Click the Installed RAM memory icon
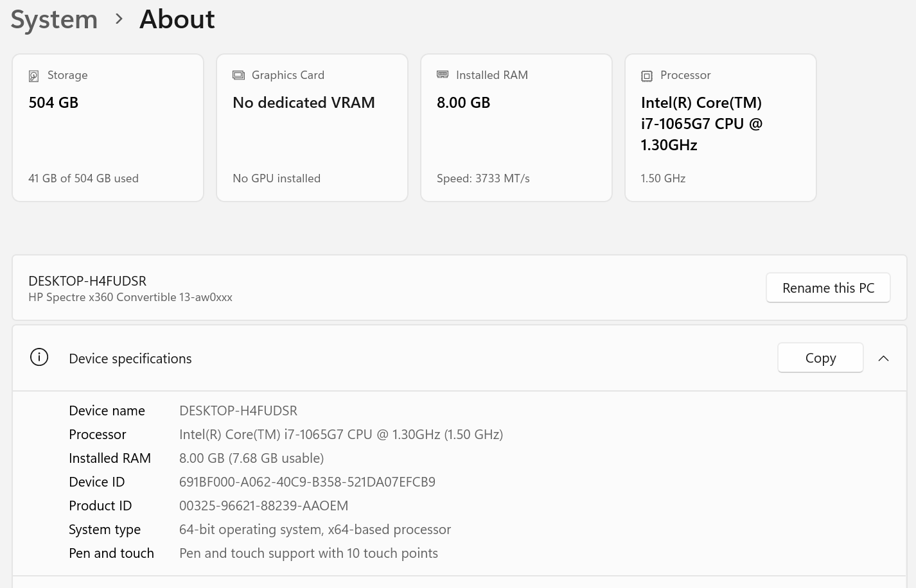The height and width of the screenshot is (588, 916). click(x=443, y=75)
